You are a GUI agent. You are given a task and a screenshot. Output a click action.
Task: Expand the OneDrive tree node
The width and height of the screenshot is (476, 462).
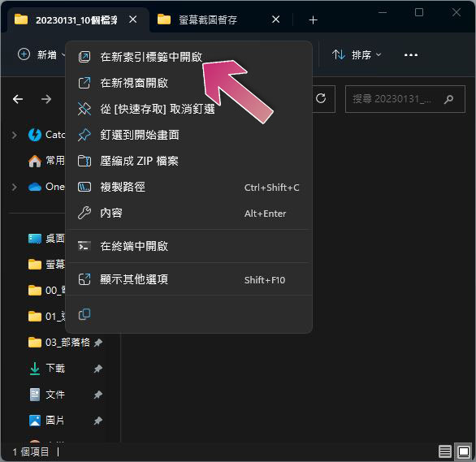click(14, 187)
